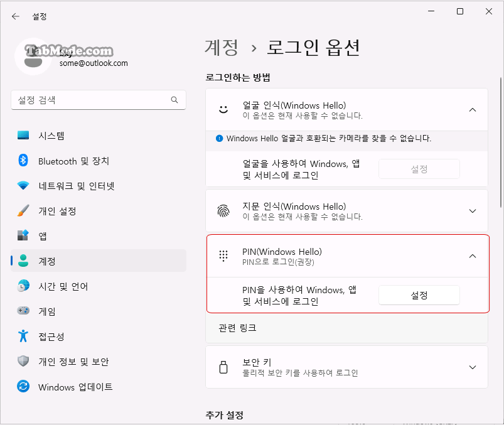Click 계정 breadcrumb link in page title
This screenshot has height=425, width=504.
tap(222, 48)
